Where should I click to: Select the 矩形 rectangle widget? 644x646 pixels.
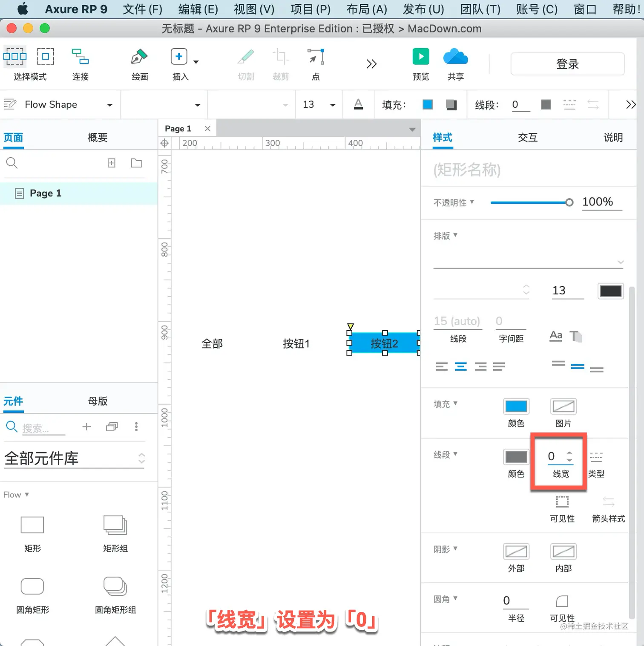32,525
